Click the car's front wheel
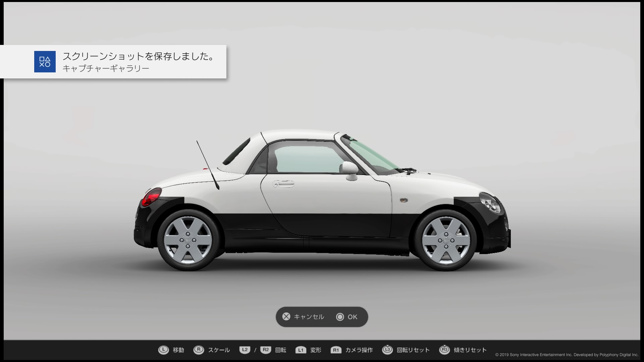644x362 pixels. pyautogui.click(x=446, y=240)
